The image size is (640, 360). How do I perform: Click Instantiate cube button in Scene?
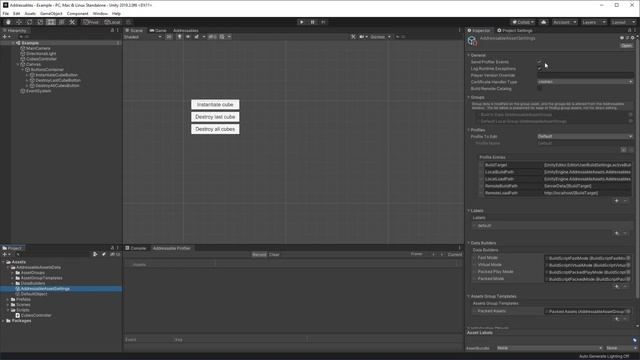point(215,104)
